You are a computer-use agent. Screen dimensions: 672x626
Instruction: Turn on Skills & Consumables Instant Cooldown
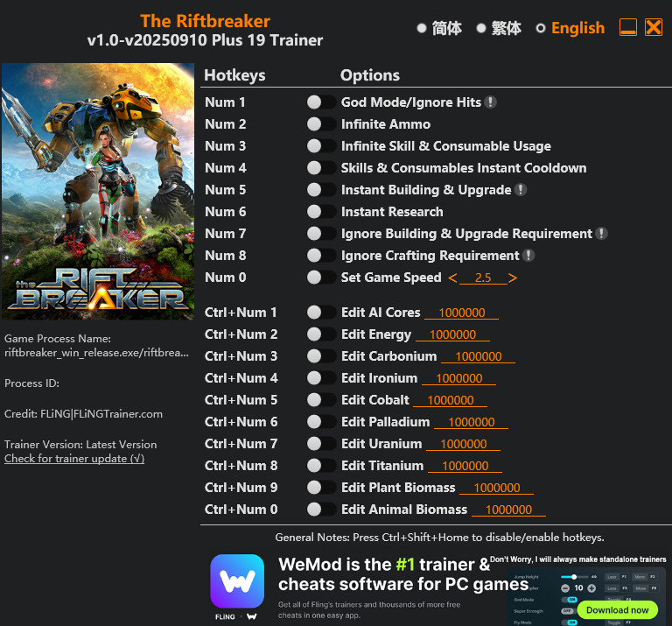pos(321,167)
